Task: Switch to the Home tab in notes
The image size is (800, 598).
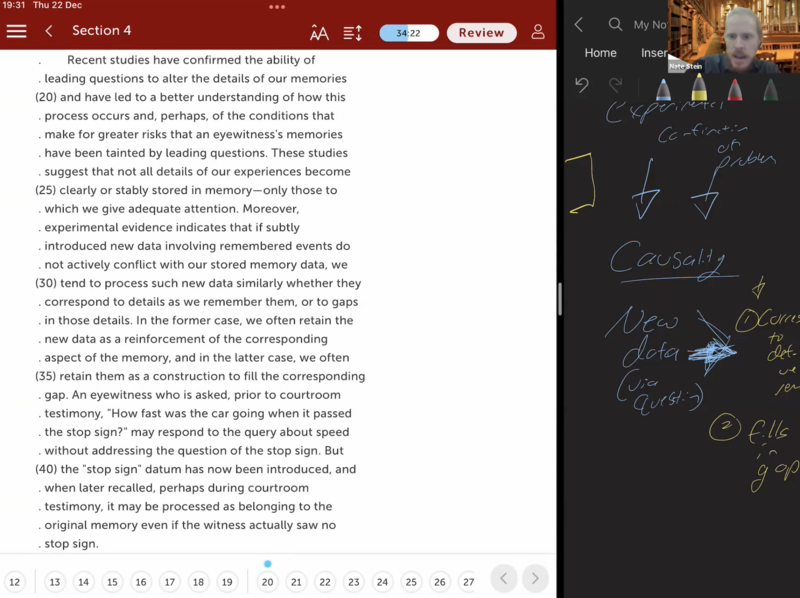Action: tap(600, 53)
